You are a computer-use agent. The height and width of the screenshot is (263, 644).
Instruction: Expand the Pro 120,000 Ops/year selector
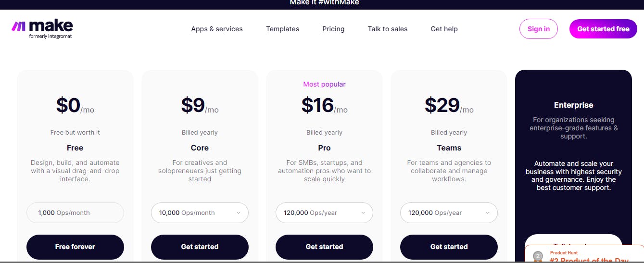324,213
